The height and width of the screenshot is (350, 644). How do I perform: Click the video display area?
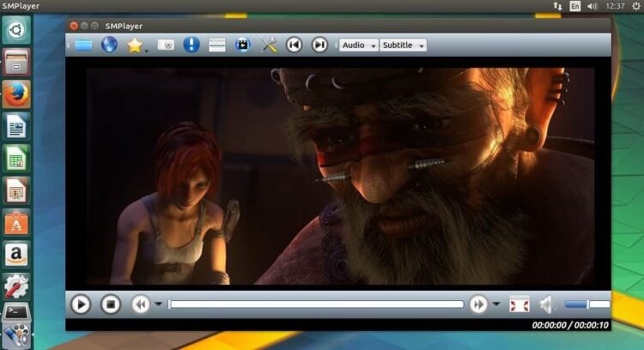338,174
